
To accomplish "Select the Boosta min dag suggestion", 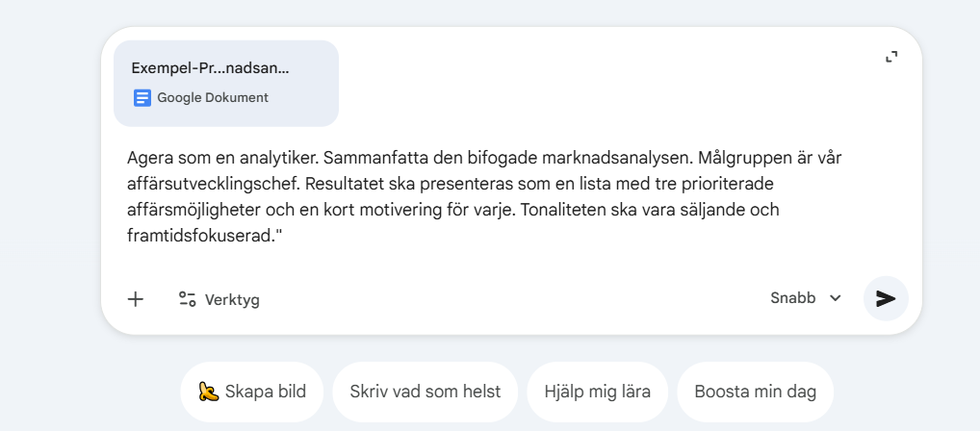I will (x=755, y=392).
